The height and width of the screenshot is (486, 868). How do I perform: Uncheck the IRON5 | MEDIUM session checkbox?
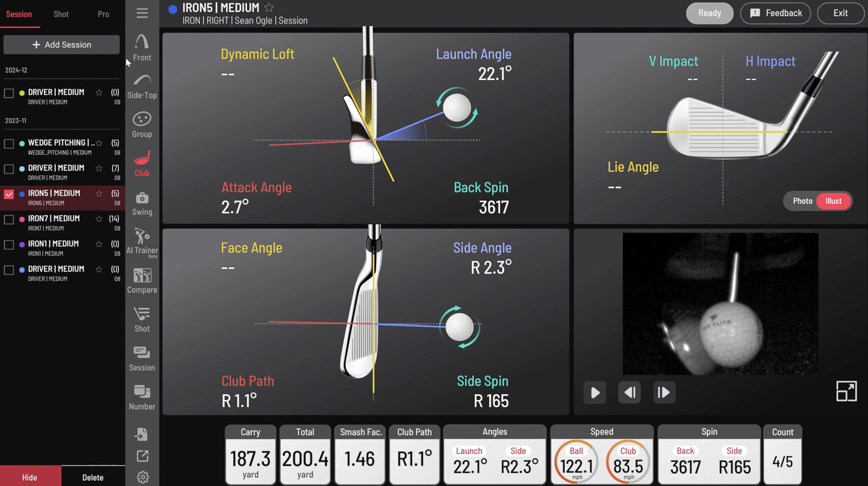tap(9, 194)
